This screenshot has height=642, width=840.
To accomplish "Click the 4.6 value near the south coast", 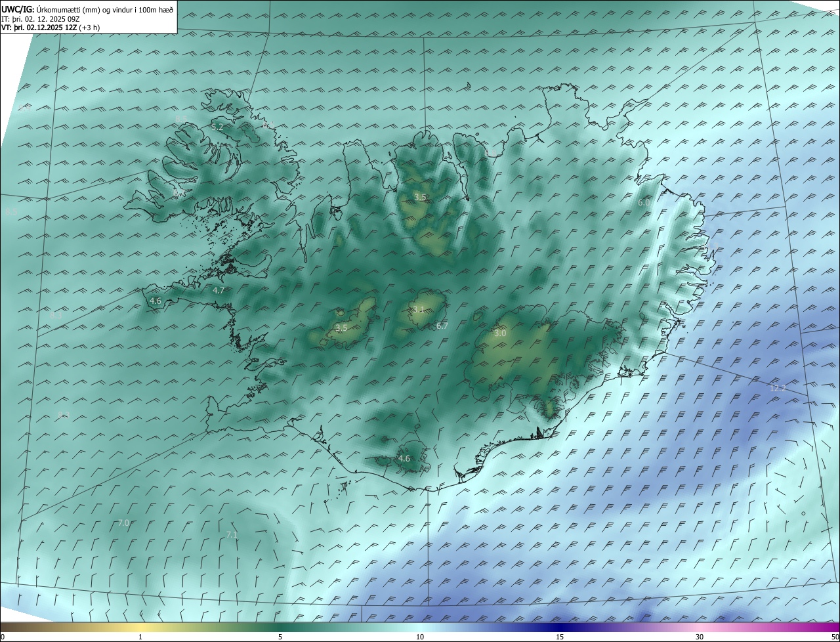I will tap(404, 458).
